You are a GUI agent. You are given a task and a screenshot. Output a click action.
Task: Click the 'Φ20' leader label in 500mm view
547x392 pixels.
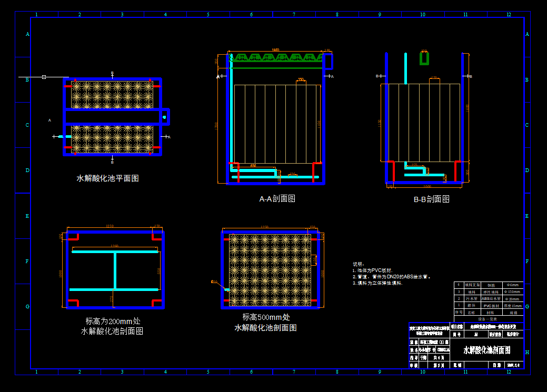click(x=214, y=282)
